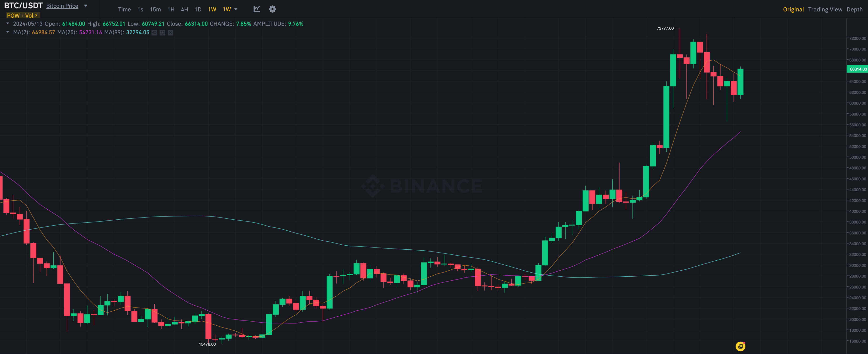868x354 pixels.
Task: Toggle MA indicator visibility eye icon
Action: coord(154,32)
